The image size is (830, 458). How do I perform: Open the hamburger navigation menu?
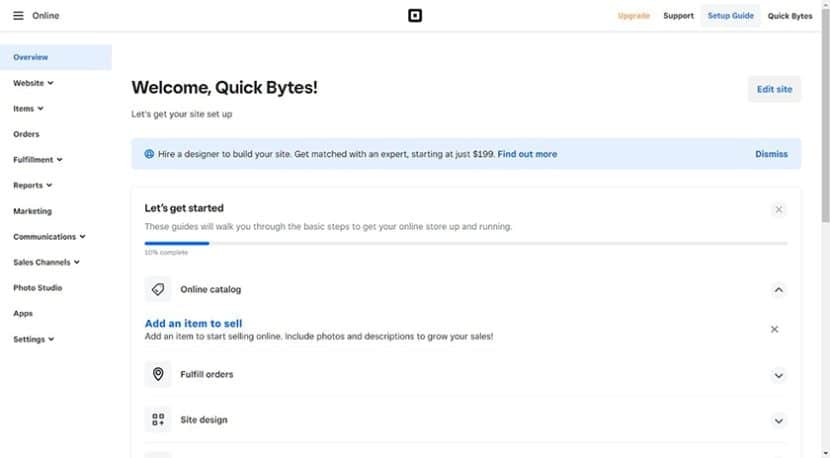18,16
